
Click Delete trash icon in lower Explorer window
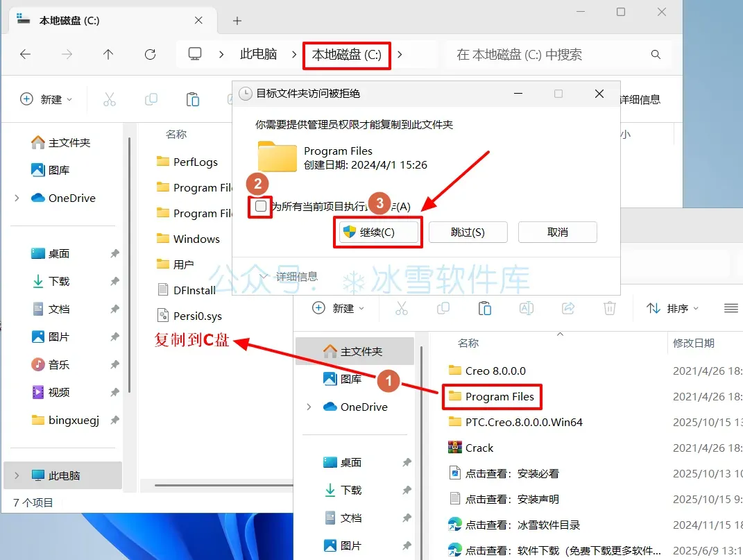click(610, 308)
